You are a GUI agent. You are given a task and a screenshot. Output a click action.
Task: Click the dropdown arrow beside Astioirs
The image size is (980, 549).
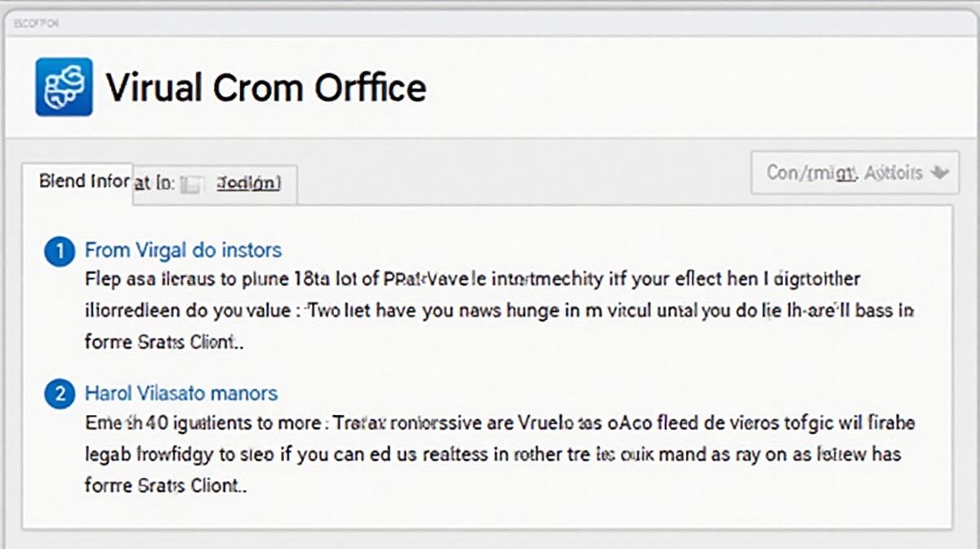[939, 172]
